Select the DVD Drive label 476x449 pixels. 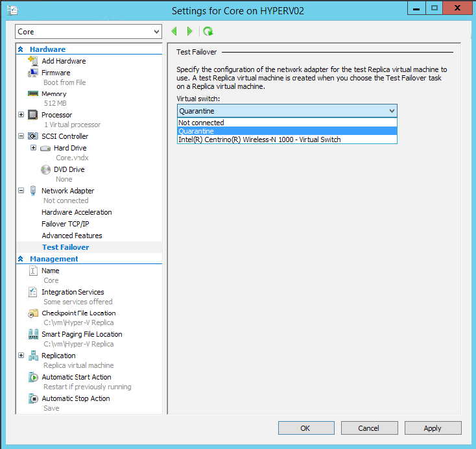69,169
